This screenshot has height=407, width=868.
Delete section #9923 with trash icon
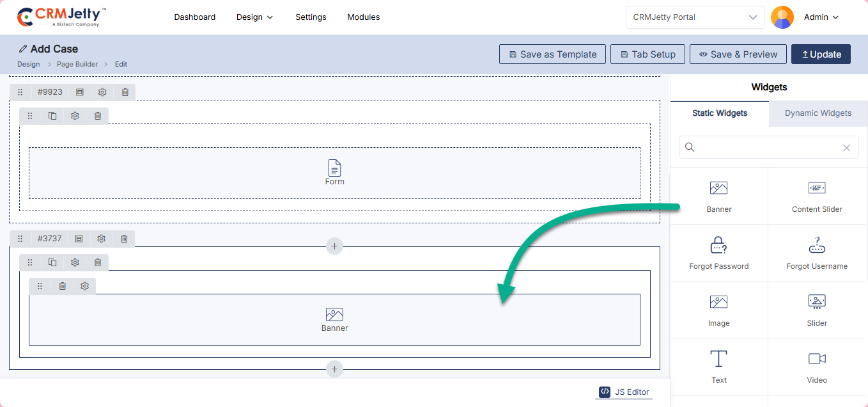[125, 92]
